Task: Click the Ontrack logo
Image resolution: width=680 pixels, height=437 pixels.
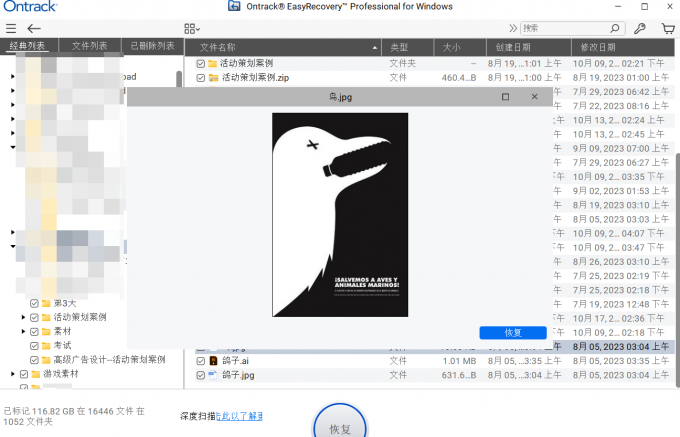Action: click(x=30, y=7)
